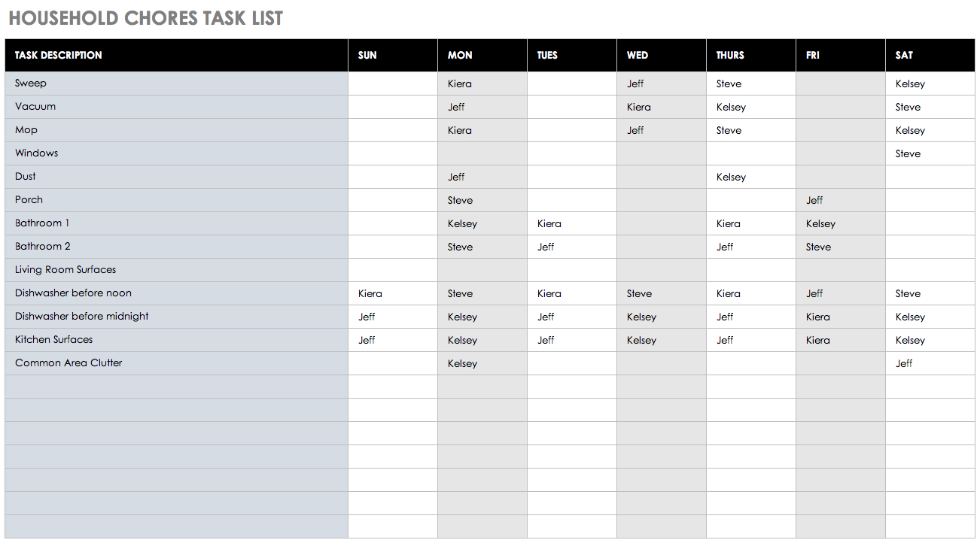Select the THURS column header
Image resolution: width=980 pixels, height=543 pixels.
point(730,55)
